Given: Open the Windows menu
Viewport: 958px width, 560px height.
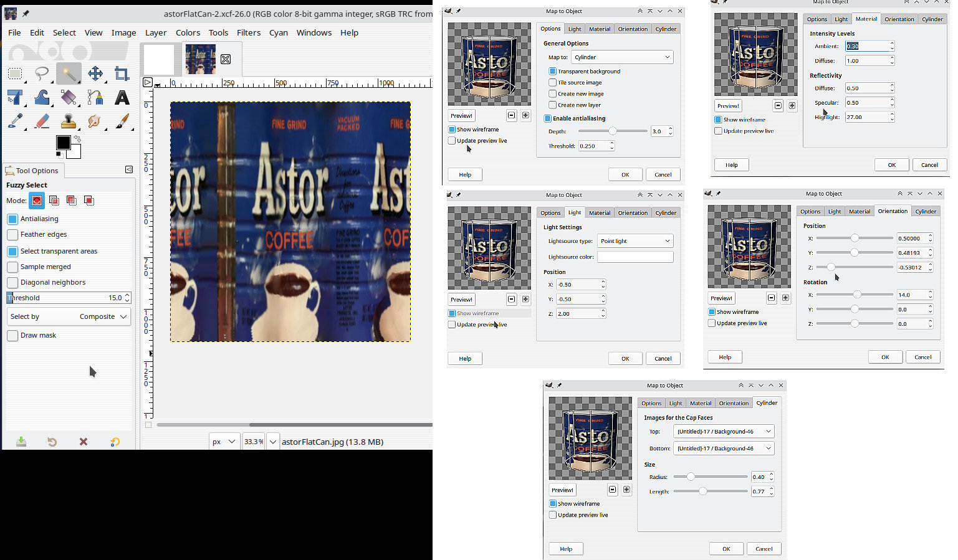Looking at the screenshot, I should click(314, 32).
